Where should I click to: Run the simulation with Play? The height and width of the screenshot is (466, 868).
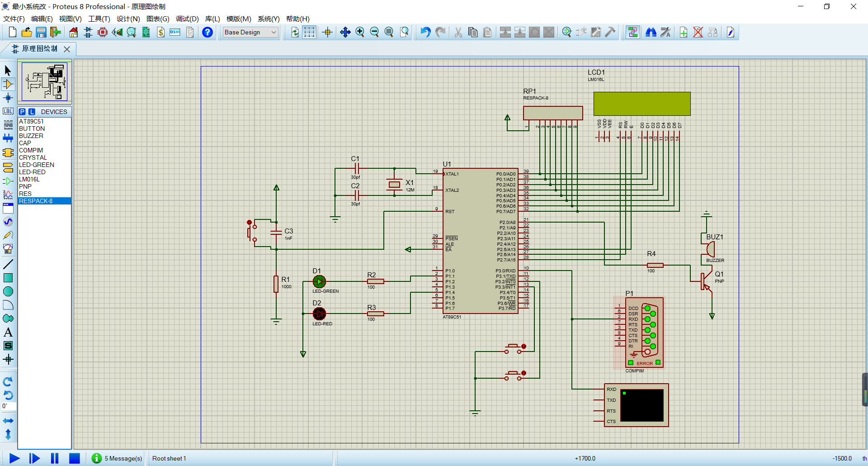coord(14,458)
